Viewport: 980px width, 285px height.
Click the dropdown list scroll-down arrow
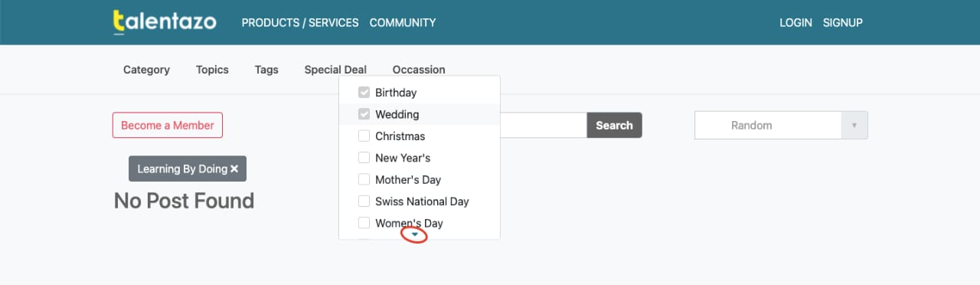(414, 234)
